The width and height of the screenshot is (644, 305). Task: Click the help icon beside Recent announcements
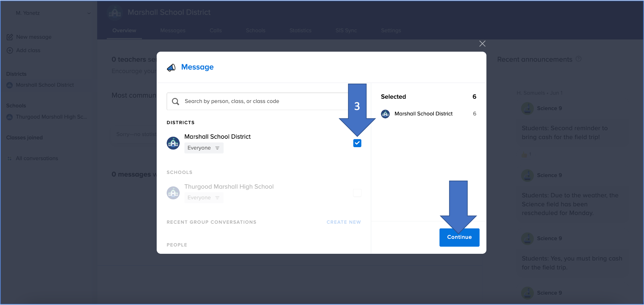[578, 59]
